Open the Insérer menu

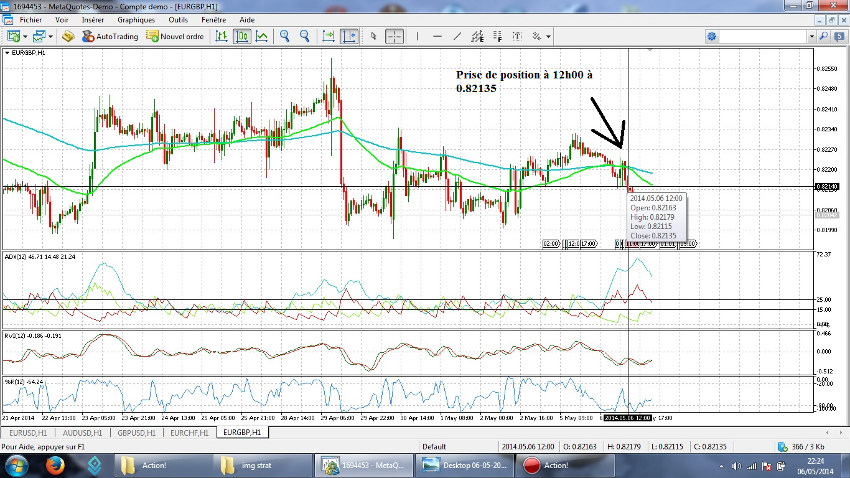(93, 20)
